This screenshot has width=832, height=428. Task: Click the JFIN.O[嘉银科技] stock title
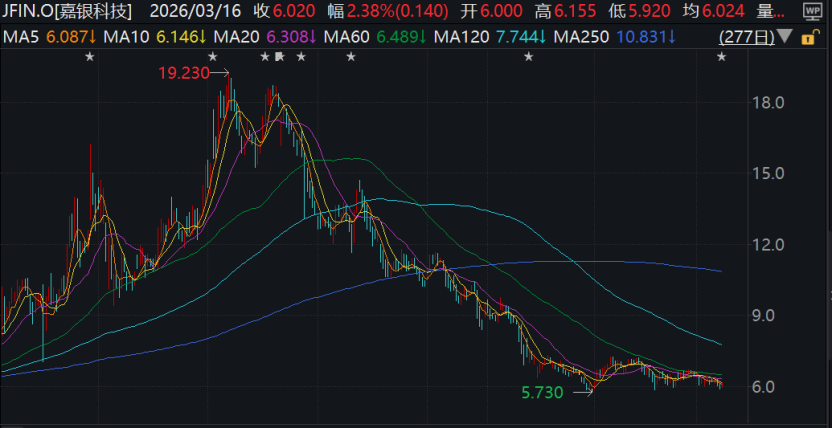coord(66,12)
